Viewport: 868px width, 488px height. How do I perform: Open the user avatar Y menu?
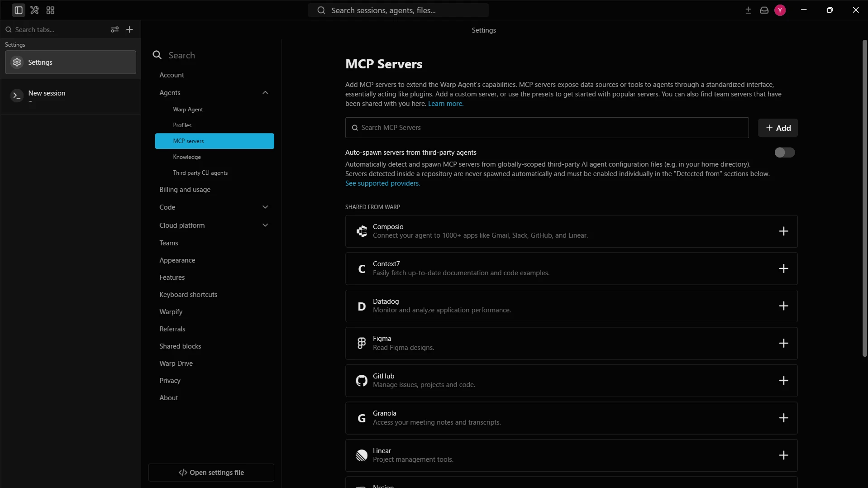780,10
